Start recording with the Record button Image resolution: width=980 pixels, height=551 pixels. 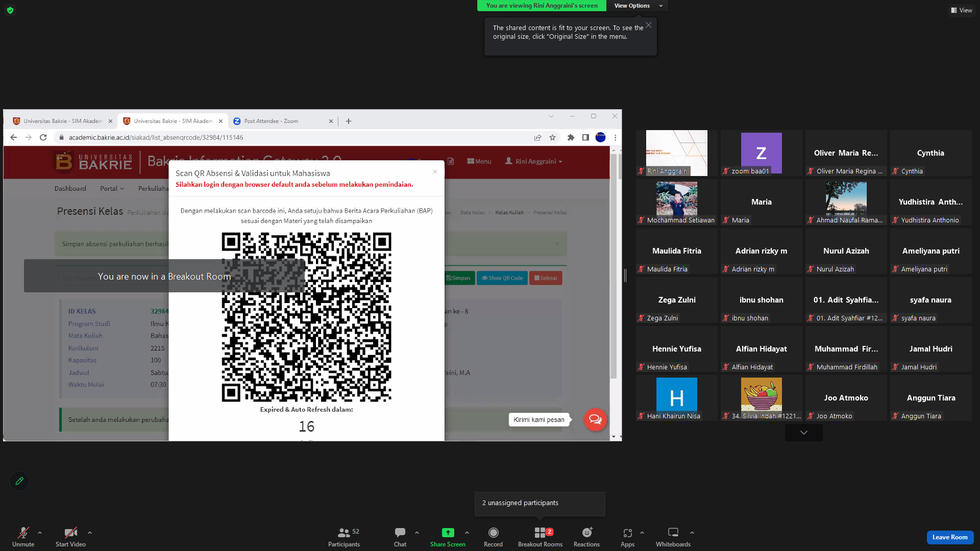coord(493,537)
